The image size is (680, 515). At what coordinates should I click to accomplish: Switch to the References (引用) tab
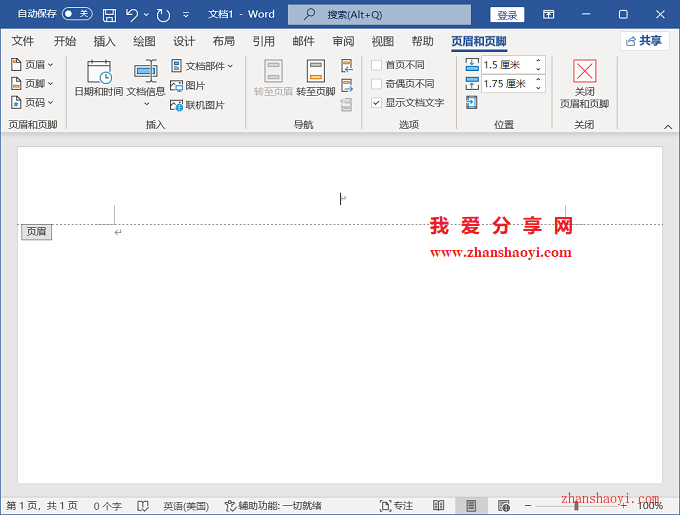click(264, 41)
